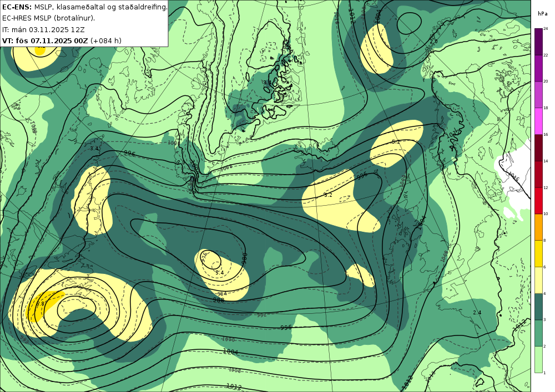Click the orchid 18–20 hPa legend swatch
The width and height of the screenshot is (555, 392).
538,94
